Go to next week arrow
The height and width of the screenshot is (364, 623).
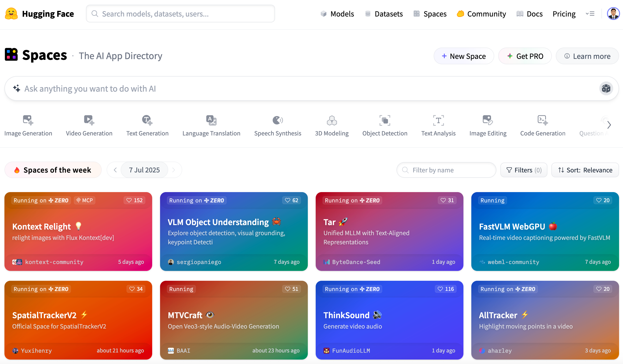click(174, 170)
